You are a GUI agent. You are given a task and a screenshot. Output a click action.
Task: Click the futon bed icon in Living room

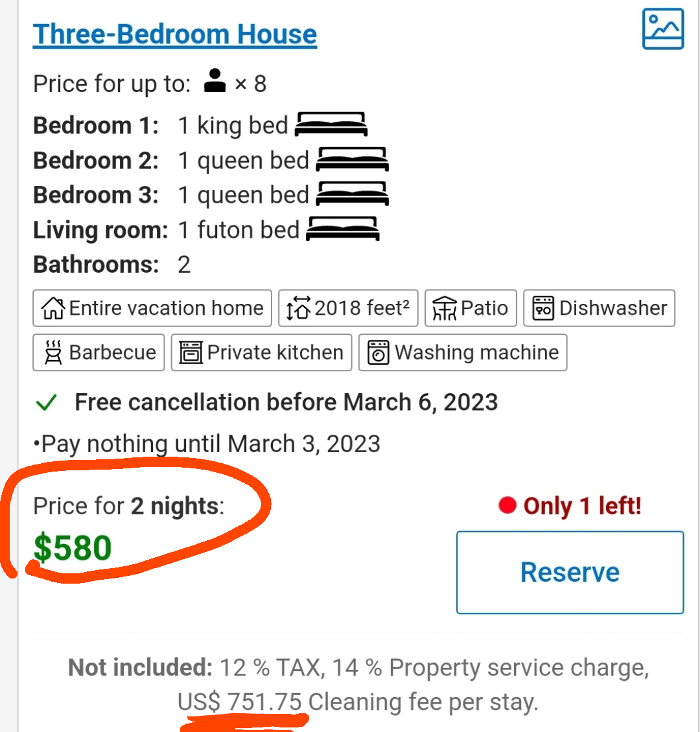point(341,230)
